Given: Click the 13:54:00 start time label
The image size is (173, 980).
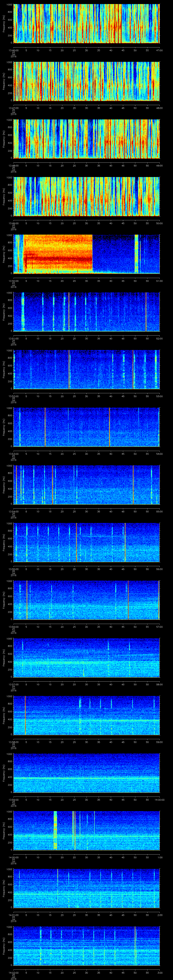Looking at the screenshot, I should 14,512.
